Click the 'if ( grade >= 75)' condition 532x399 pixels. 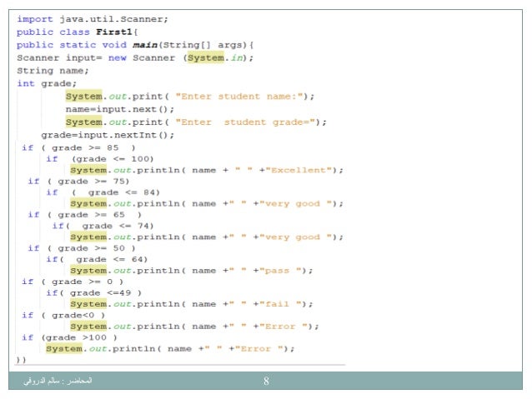pyautogui.click(x=78, y=182)
